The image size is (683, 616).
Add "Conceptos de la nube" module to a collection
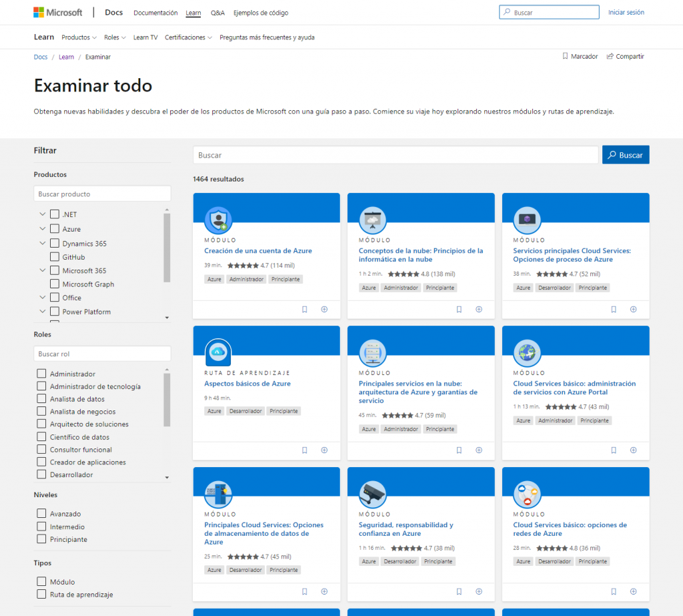click(478, 309)
